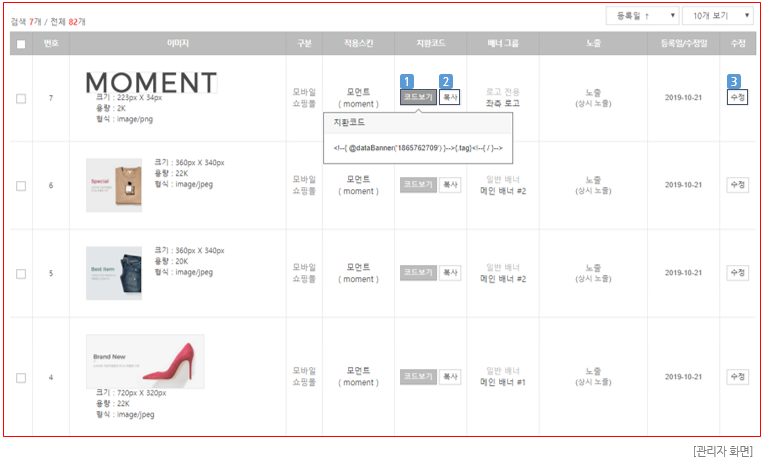Image resolution: width=764 pixels, height=463 pixels.
Task: Click the Special shirt banner thumbnail
Action: pyautogui.click(x=114, y=185)
